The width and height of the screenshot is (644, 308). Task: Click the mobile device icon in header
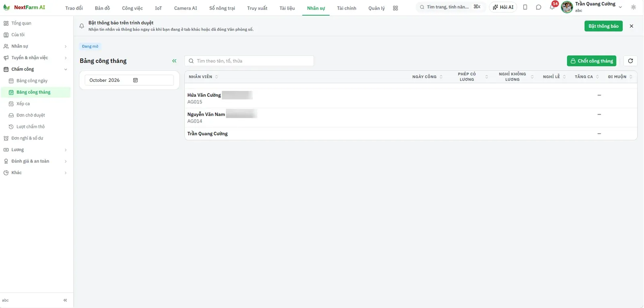[525, 7]
